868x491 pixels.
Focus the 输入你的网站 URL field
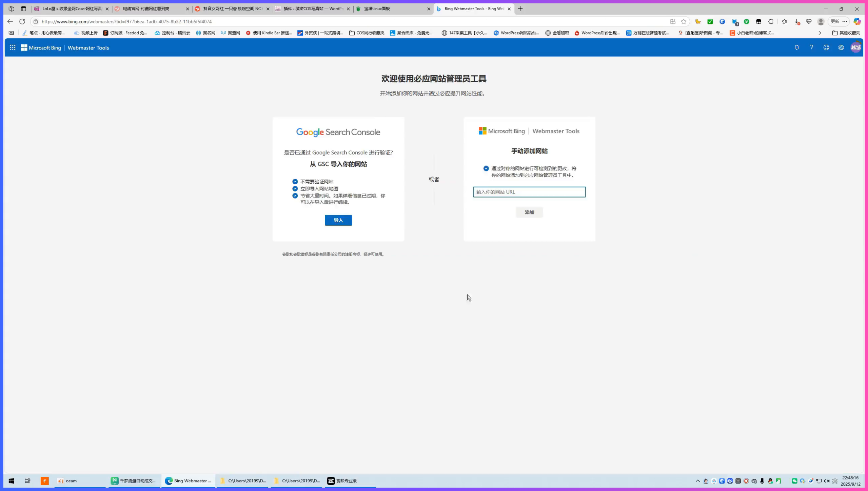point(529,192)
